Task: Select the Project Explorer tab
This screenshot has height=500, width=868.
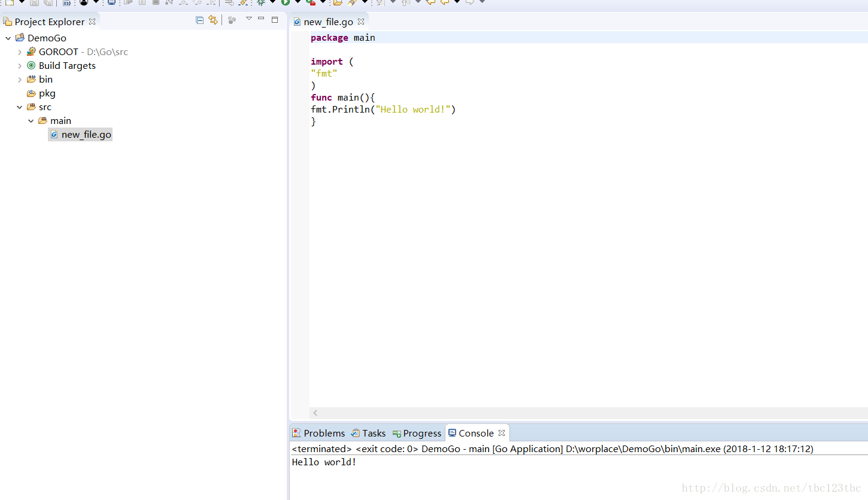Action: pos(50,22)
